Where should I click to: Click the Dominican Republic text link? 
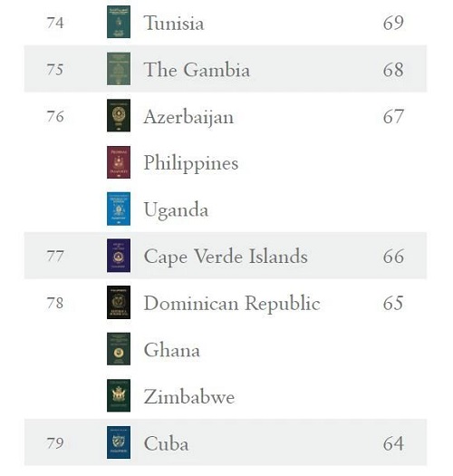(x=232, y=304)
